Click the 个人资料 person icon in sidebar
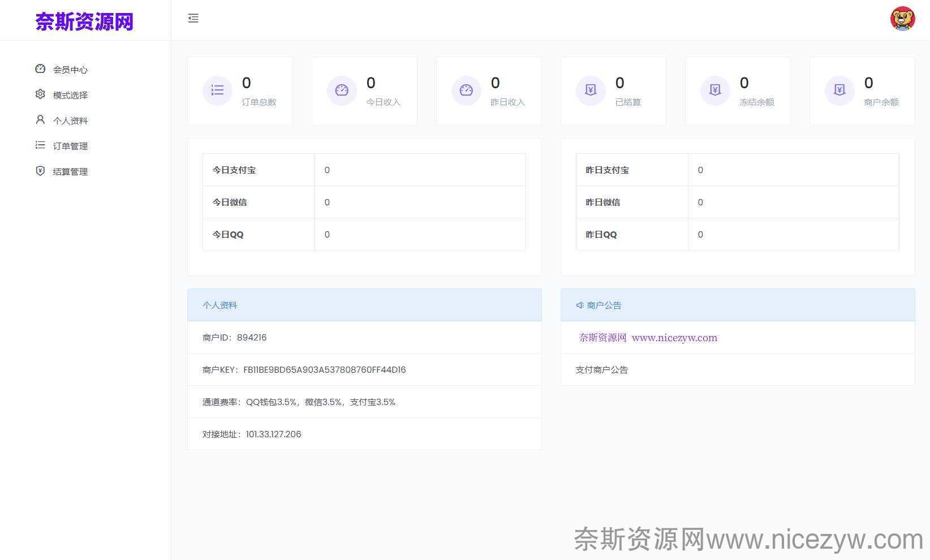This screenshot has width=930, height=560. pos(40,120)
